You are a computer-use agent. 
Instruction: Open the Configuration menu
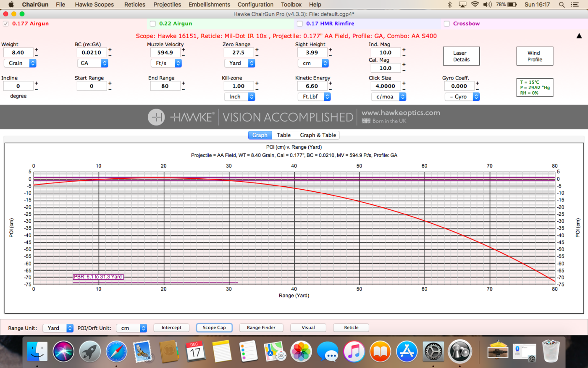(x=255, y=5)
